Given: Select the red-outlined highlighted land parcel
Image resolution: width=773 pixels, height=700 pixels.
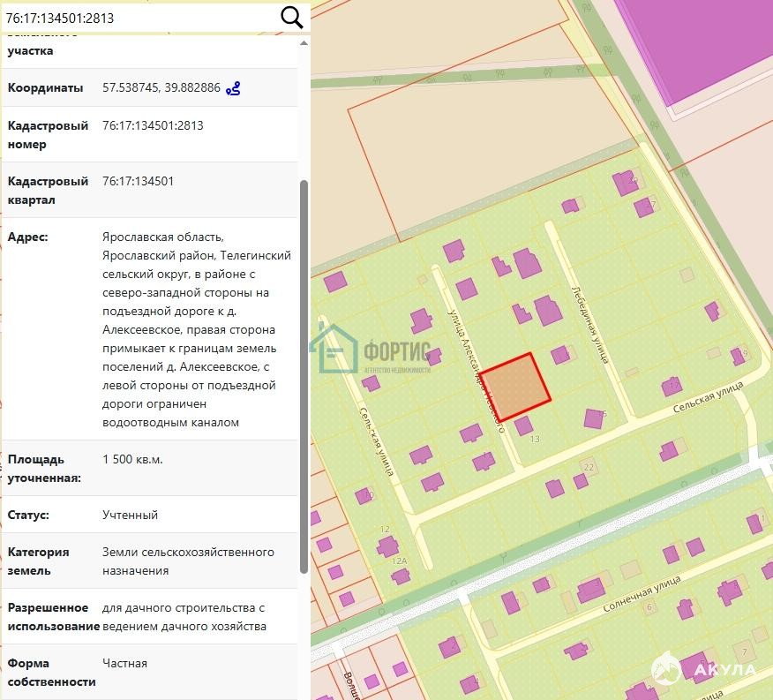Looking at the screenshot, I should [515, 387].
